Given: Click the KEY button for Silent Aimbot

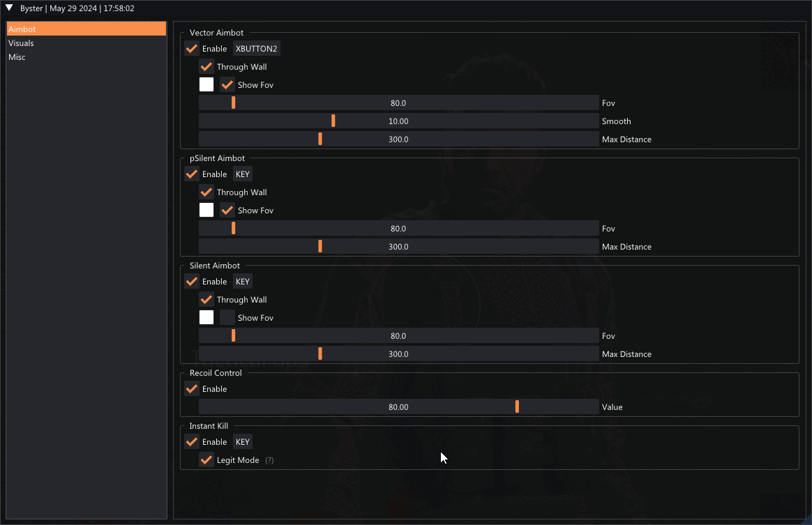Looking at the screenshot, I should pyautogui.click(x=242, y=282).
